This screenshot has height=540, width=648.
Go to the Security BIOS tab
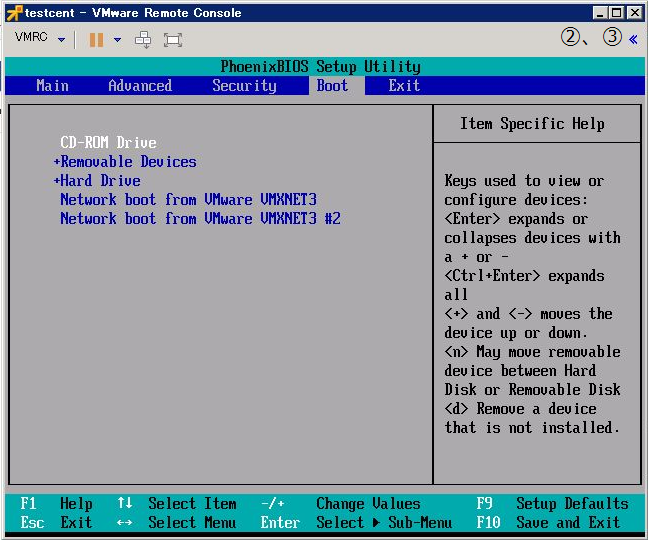tap(244, 86)
